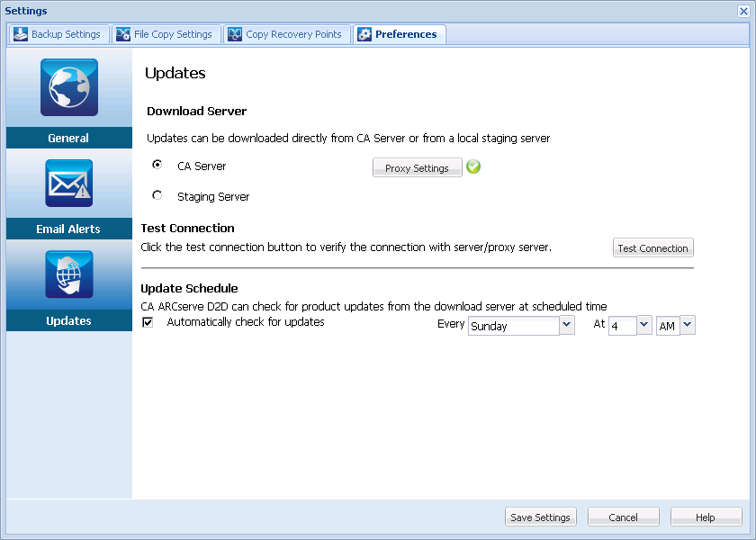This screenshot has height=540, width=756.
Task: Select the CA Server radio button
Action: [x=157, y=166]
